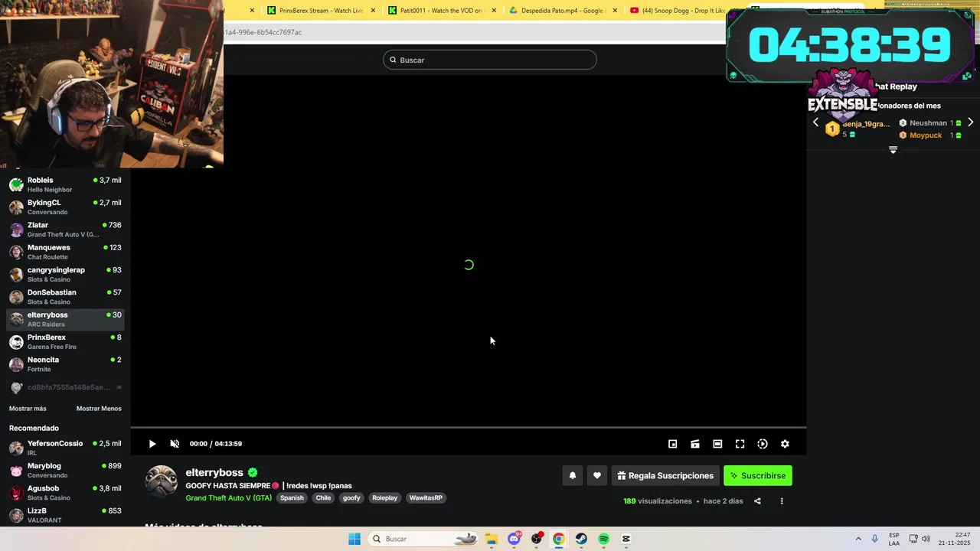Follow elterryboss with heart icon
The height and width of the screenshot is (551, 980).
[597, 475]
